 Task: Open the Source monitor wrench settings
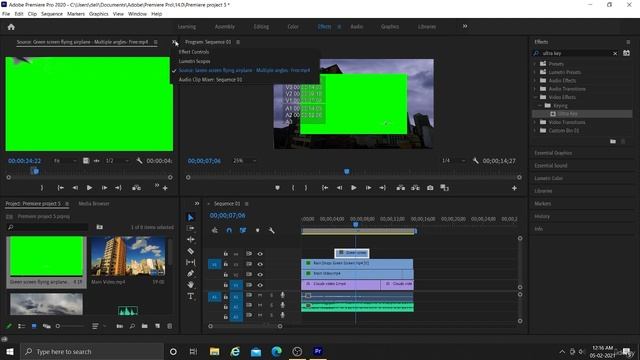point(139,161)
